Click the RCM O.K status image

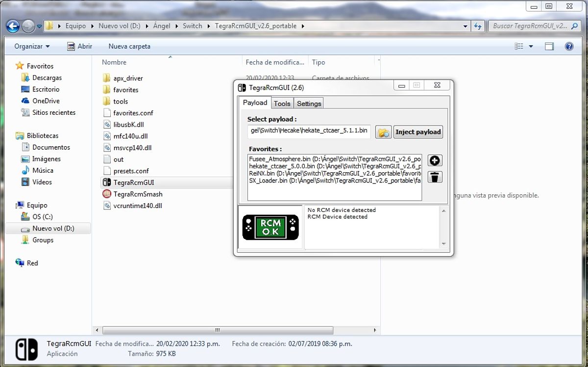point(270,227)
